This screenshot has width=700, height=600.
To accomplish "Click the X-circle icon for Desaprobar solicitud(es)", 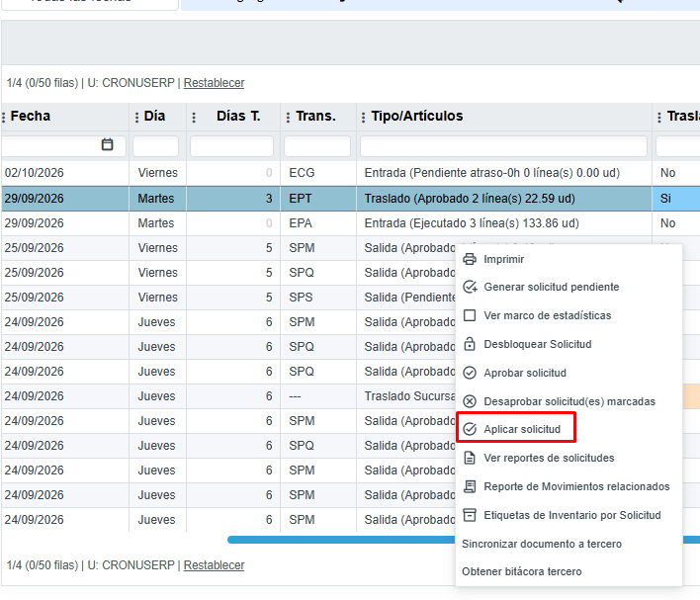I will (x=470, y=401).
